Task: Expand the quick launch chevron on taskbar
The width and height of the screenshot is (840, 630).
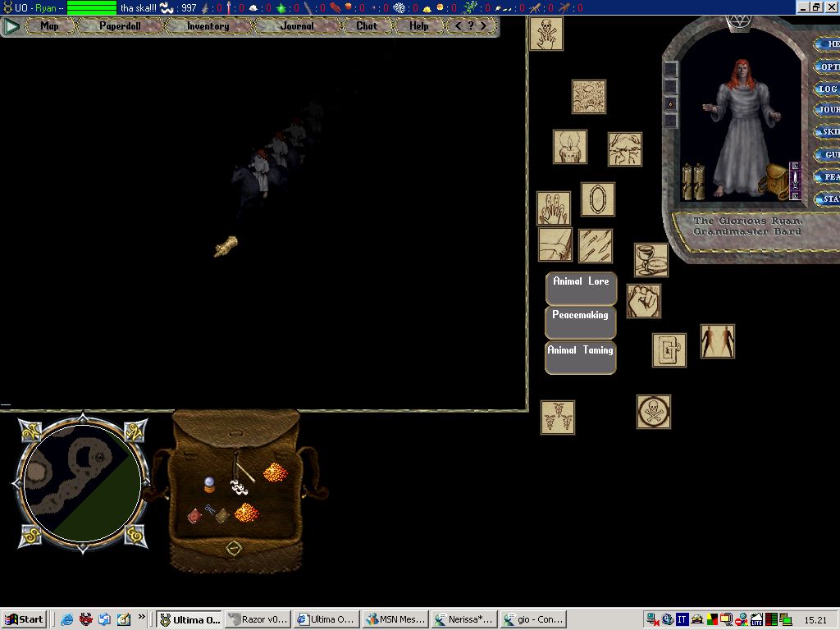Action: click(x=141, y=617)
